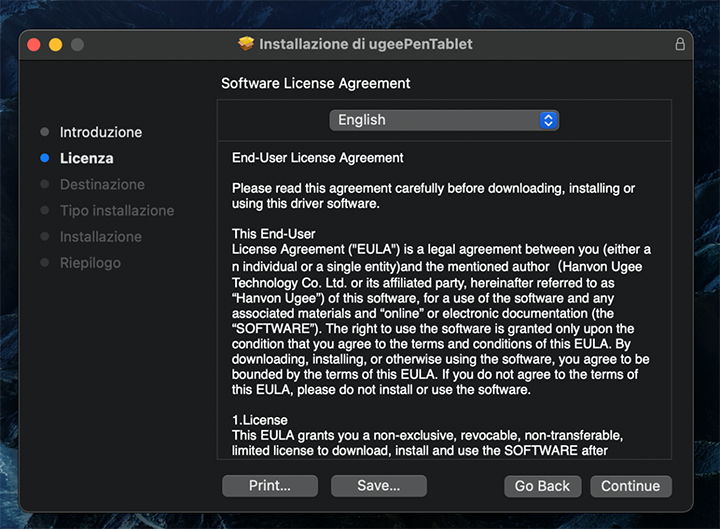Go Back to the previous installer step
720x529 pixels.
point(542,486)
